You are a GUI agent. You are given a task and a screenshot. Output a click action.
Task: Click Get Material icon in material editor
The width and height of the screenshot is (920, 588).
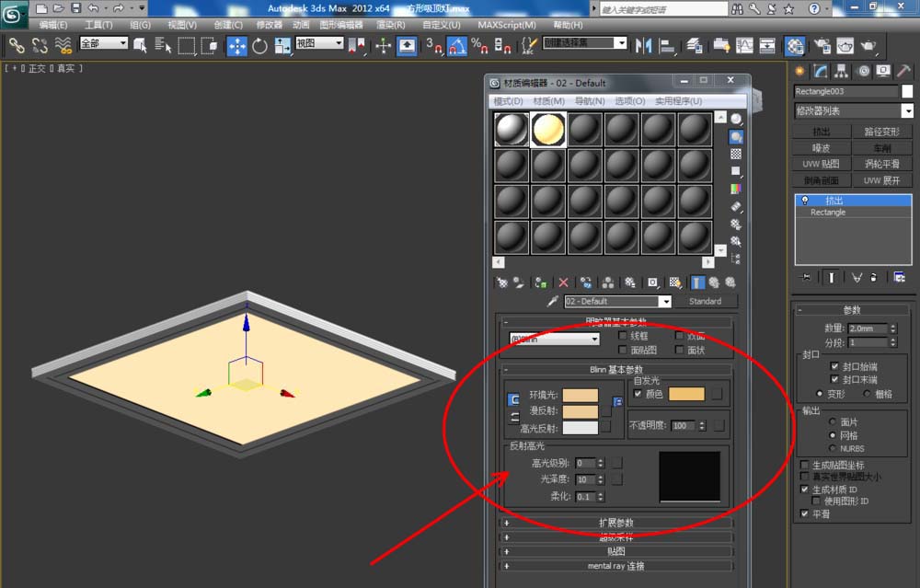tap(502, 282)
